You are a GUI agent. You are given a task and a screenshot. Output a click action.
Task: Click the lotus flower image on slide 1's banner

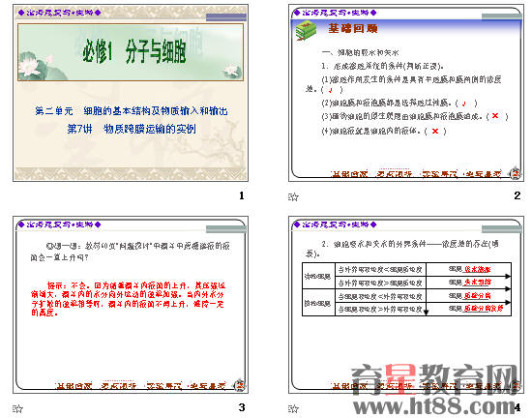pos(31,66)
